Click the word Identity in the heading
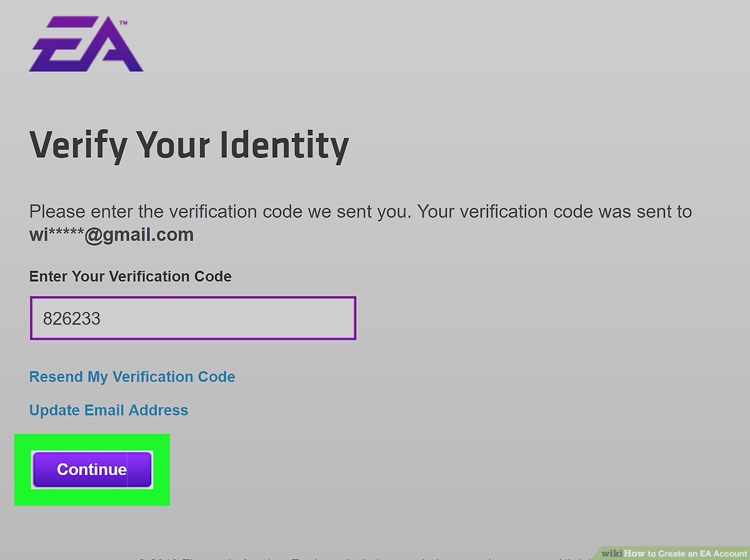This screenshot has width=750, height=560. point(284,146)
